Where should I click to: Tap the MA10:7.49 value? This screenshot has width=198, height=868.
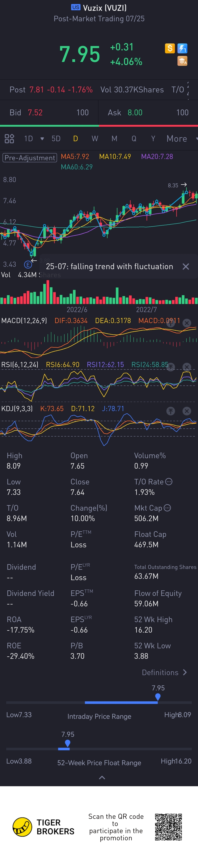click(115, 157)
